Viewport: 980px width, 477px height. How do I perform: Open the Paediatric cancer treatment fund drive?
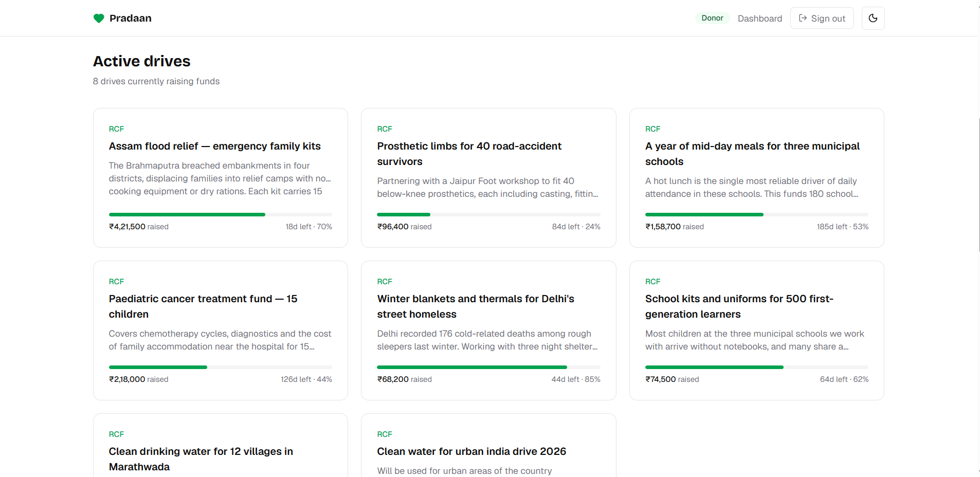tap(221, 331)
